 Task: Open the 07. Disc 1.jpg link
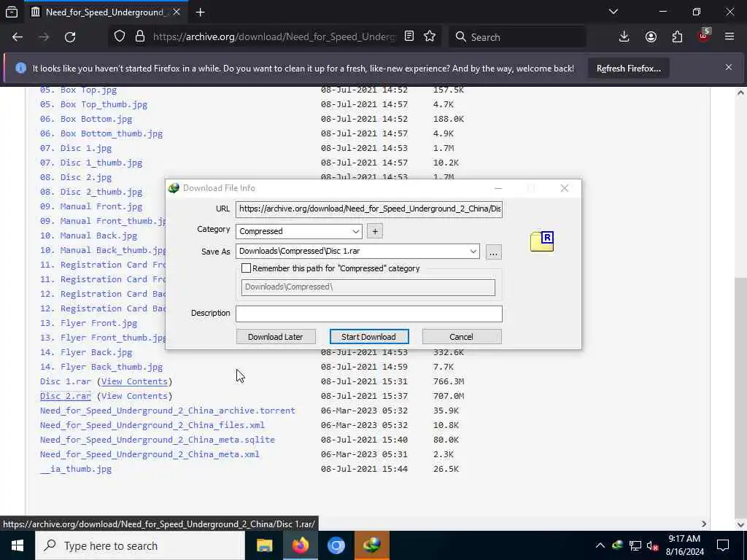76,148
